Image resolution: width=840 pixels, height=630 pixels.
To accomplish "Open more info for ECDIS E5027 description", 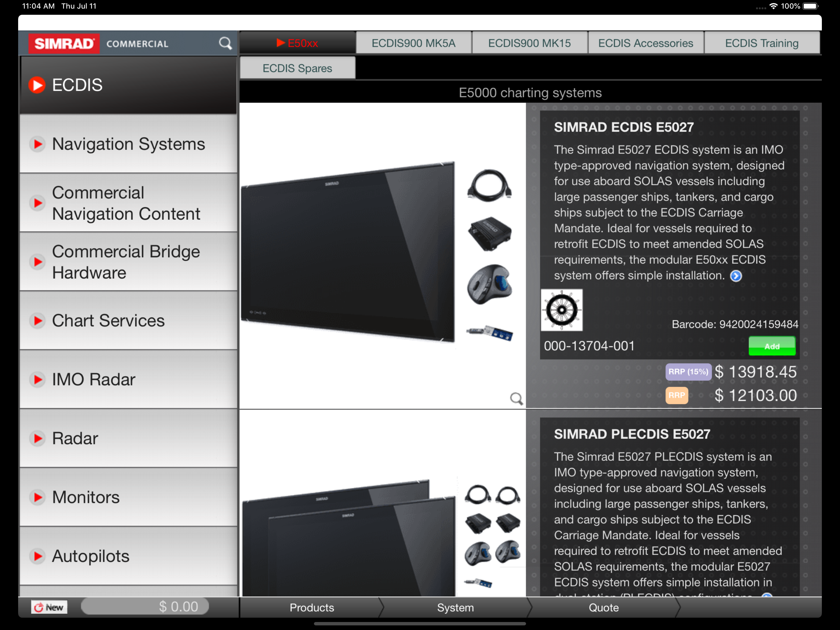I will (736, 276).
